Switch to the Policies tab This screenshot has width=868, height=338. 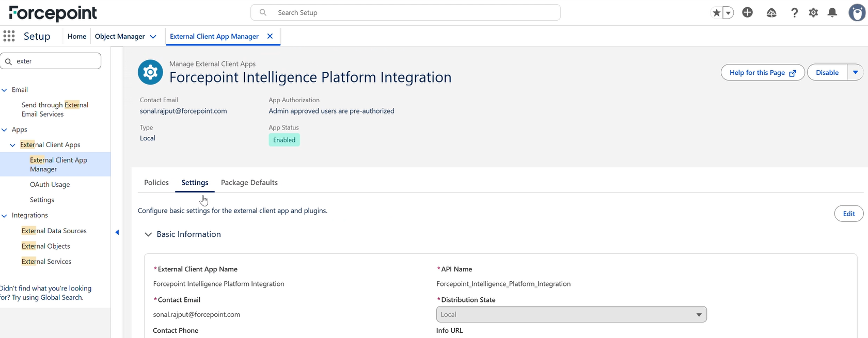[156, 183]
